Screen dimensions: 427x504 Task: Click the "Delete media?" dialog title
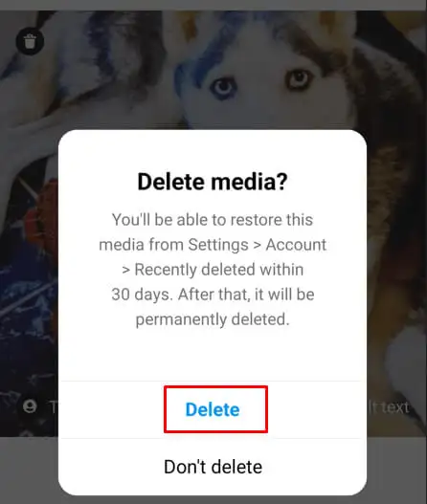pyautogui.click(x=213, y=182)
